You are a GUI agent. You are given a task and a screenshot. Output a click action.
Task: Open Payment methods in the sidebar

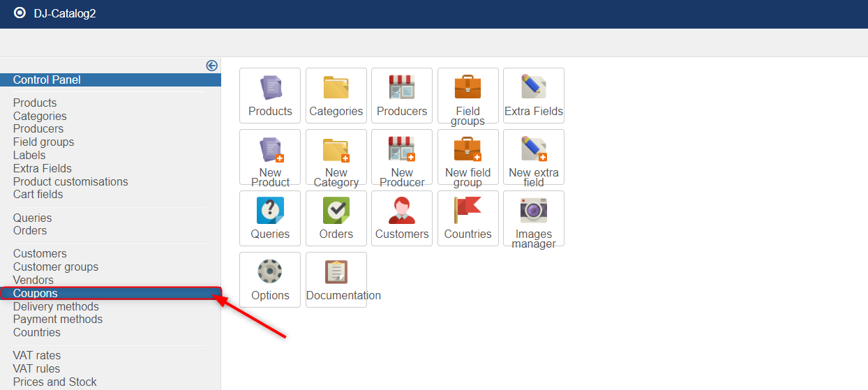click(x=58, y=319)
